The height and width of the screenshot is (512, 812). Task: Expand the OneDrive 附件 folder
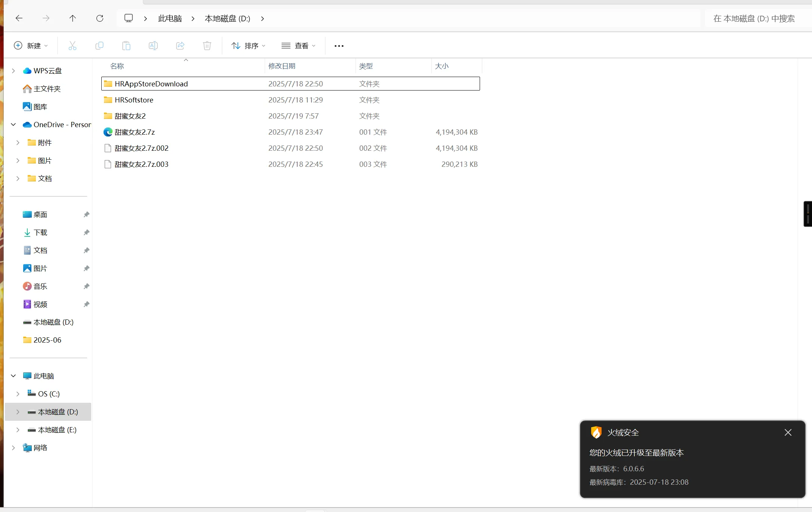tap(18, 142)
